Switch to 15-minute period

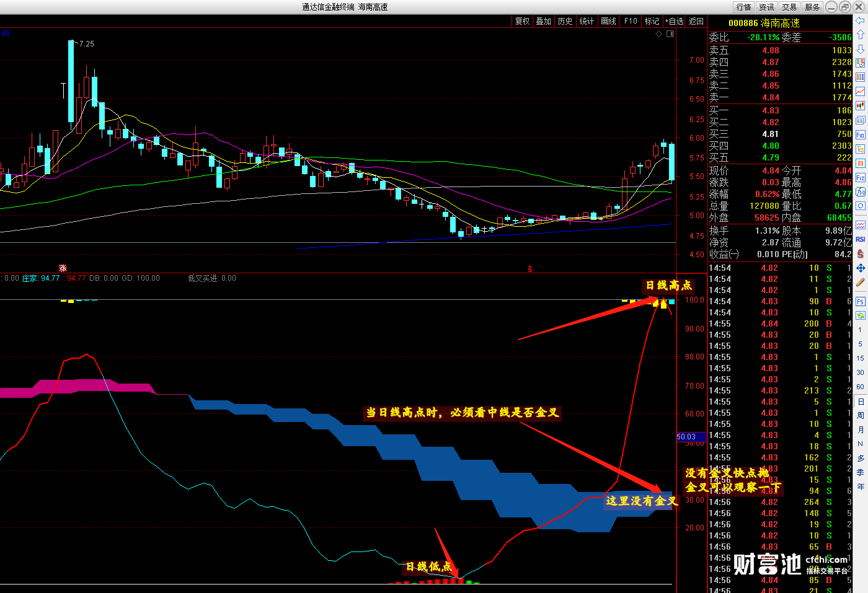click(x=860, y=358)
